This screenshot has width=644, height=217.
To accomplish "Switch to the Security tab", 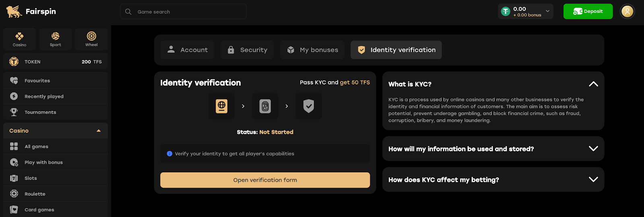I will (x=247, y=50).
